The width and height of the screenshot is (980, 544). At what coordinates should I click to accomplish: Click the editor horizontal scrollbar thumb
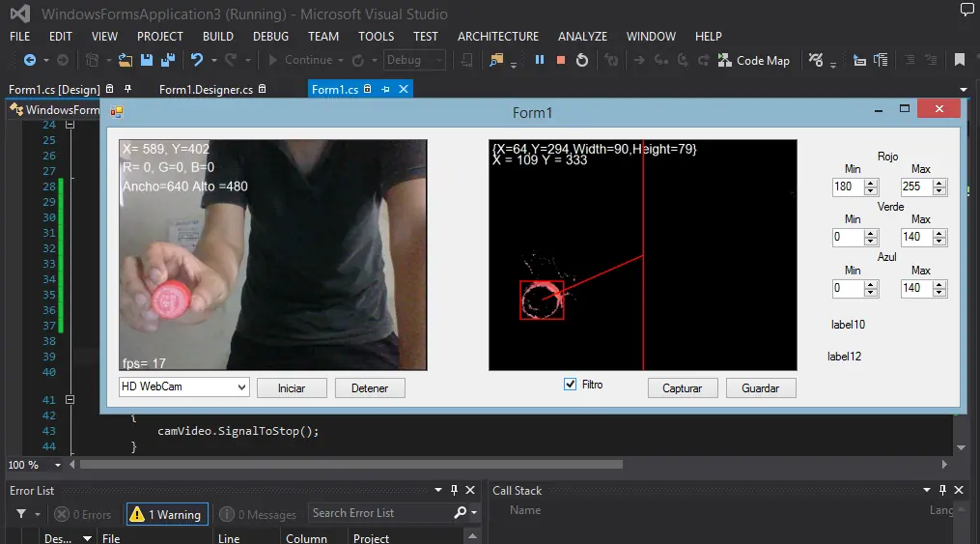351,465
